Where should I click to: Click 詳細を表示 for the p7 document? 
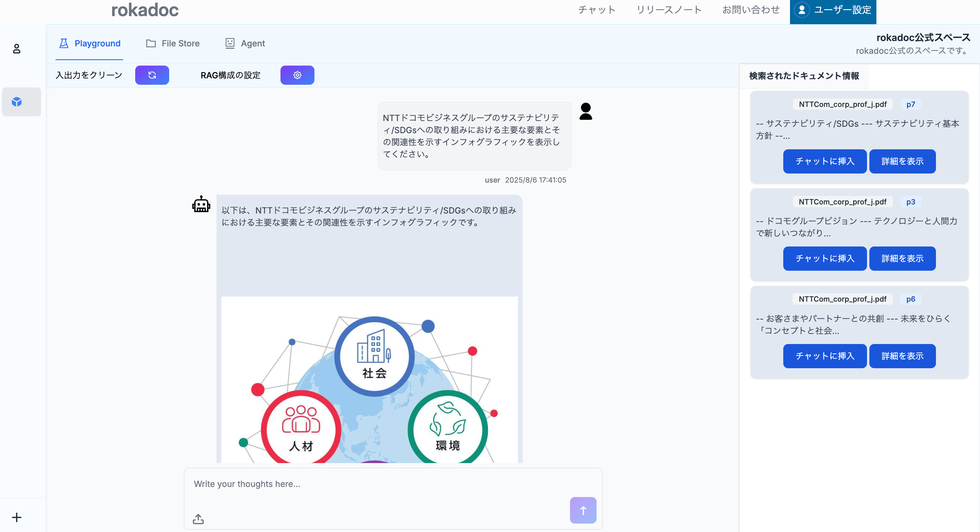pyautogui.click(x=902, y=161)
